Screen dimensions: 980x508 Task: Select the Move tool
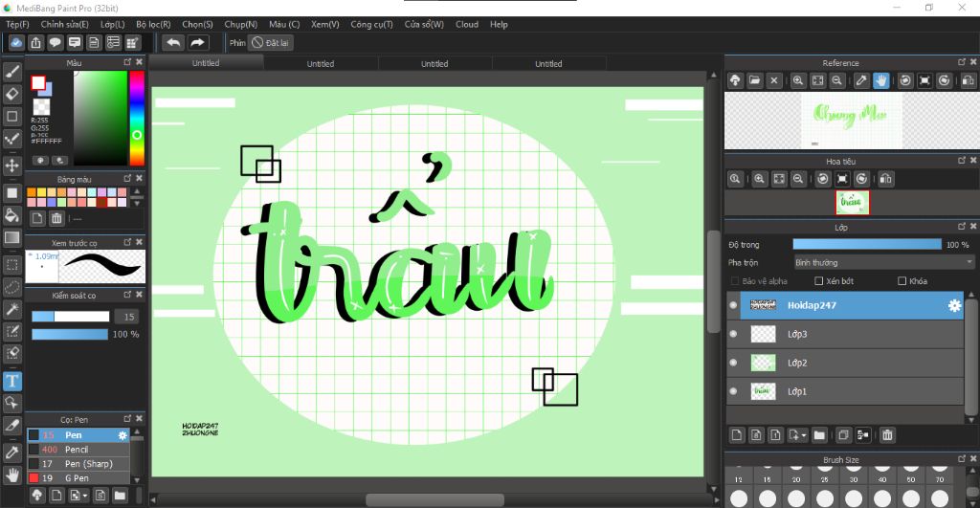pos(11,166)
